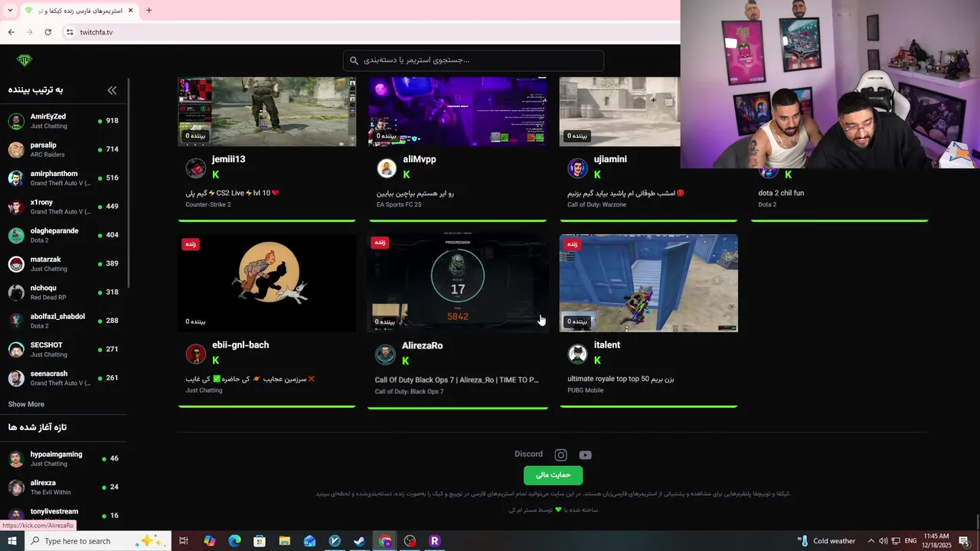Click Kick icon under ujiamini
Viewport: 980px width, 551px height.
click(598, 175)
